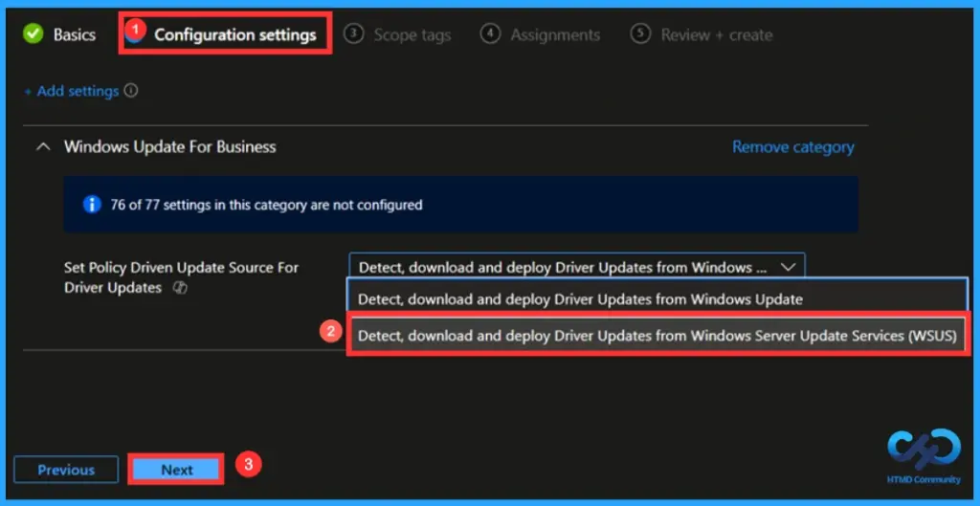This screenshot has height=506, width=980.
Task: Choose the Windows Server Update Services (WSUS) option
Action: pyautogui.click(x=657, y=336)
